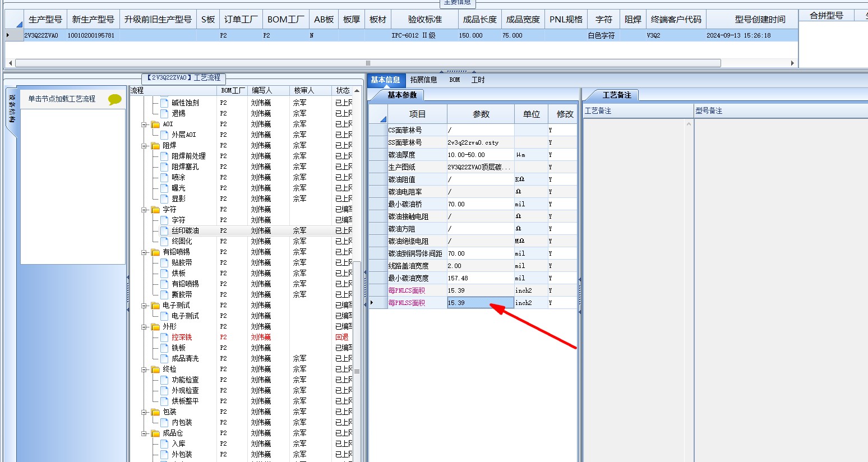The height and width of the screenshot is (462, 868).
Task: Click the corner triangle of parameter grid header
Action: click(x=384, y=119)
